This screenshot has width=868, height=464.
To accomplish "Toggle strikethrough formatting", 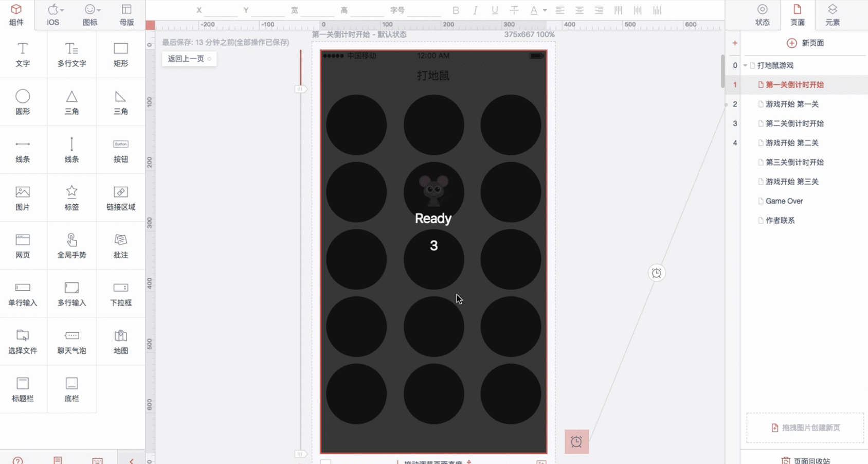I will coord(514,10).
